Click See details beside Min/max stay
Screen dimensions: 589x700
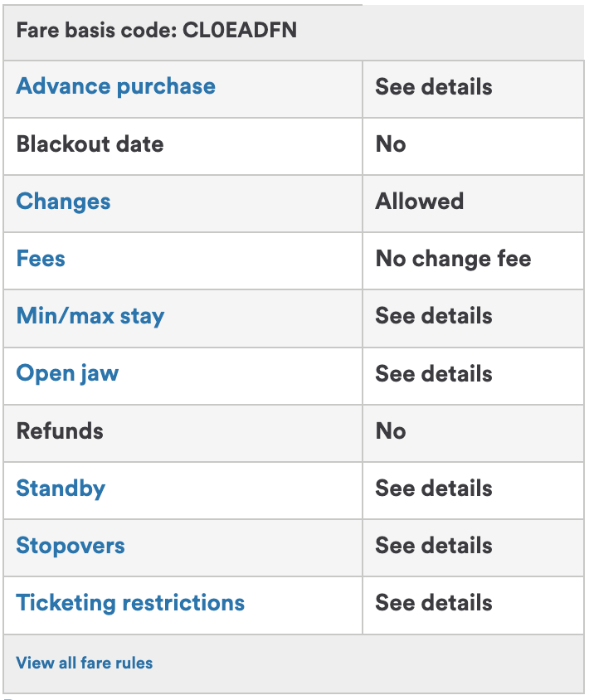(x=433, y=316)
